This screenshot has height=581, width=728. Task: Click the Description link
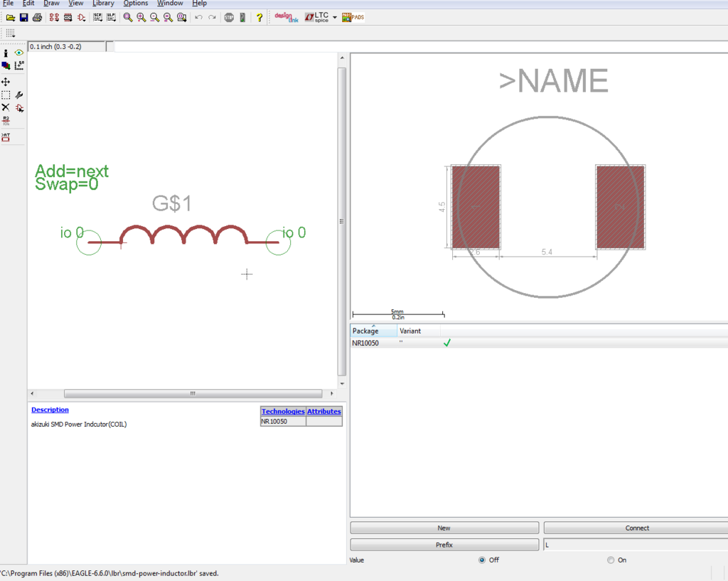(50, 410)
